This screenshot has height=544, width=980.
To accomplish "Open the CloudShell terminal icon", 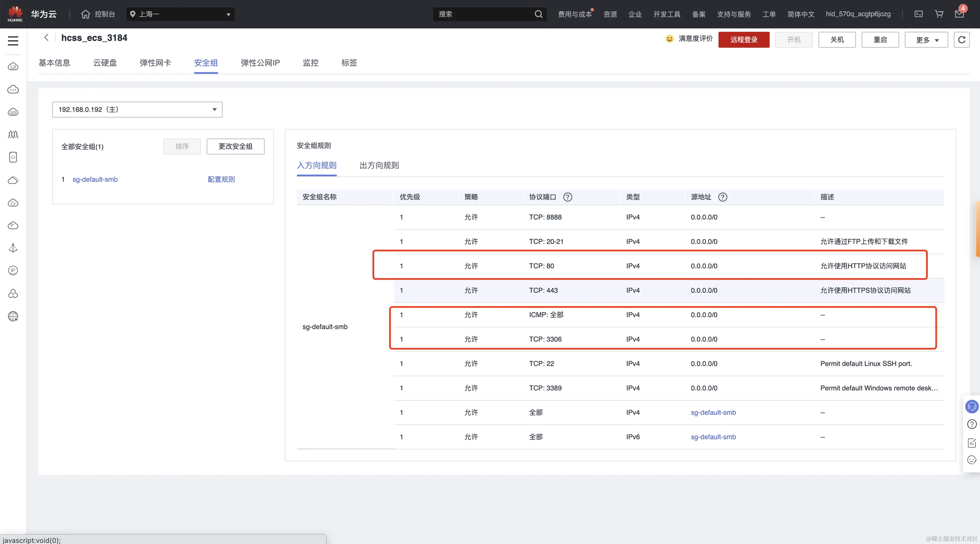I will [918, 14].
